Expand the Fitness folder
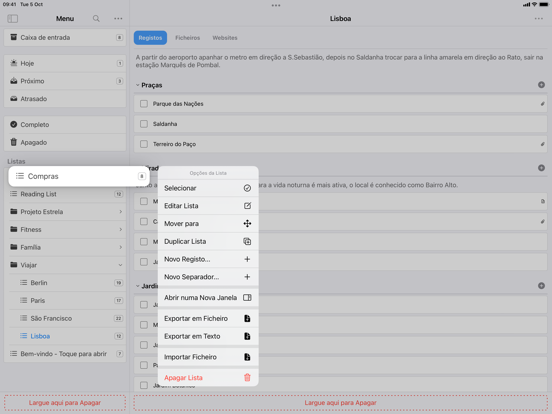 coord(120,230)
